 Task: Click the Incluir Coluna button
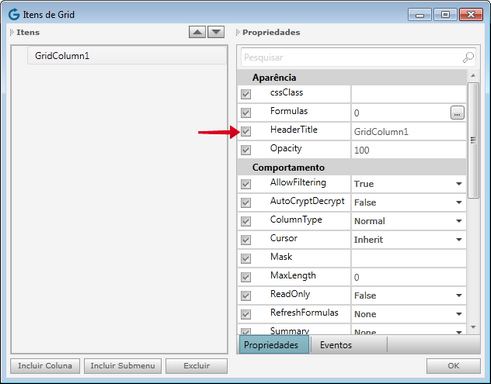[45, 366]
